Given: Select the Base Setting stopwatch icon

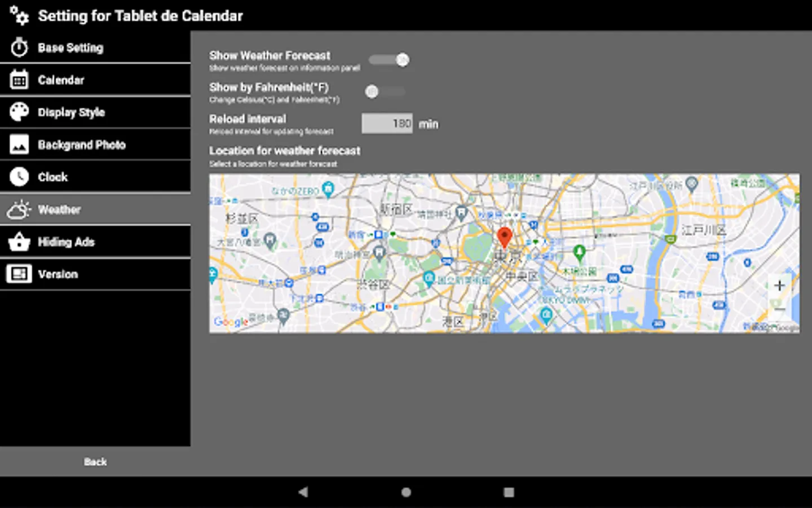Looking at the screenshot, I should [x=20, y=47].
